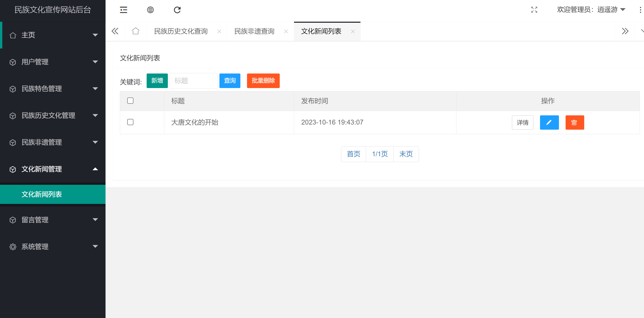This screenshot has height=318, width=644.
Task: Click the globe website icon
Action: 150,10
